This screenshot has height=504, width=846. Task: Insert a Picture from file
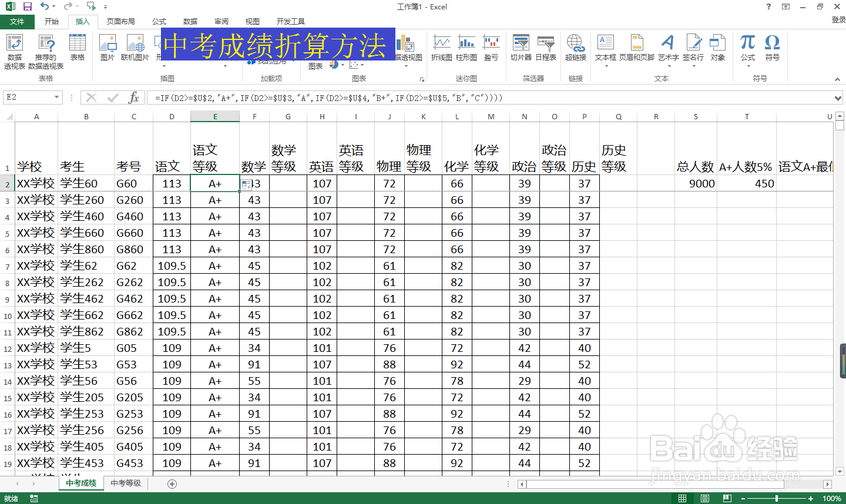pyautogui.click(x=108, y=48)
